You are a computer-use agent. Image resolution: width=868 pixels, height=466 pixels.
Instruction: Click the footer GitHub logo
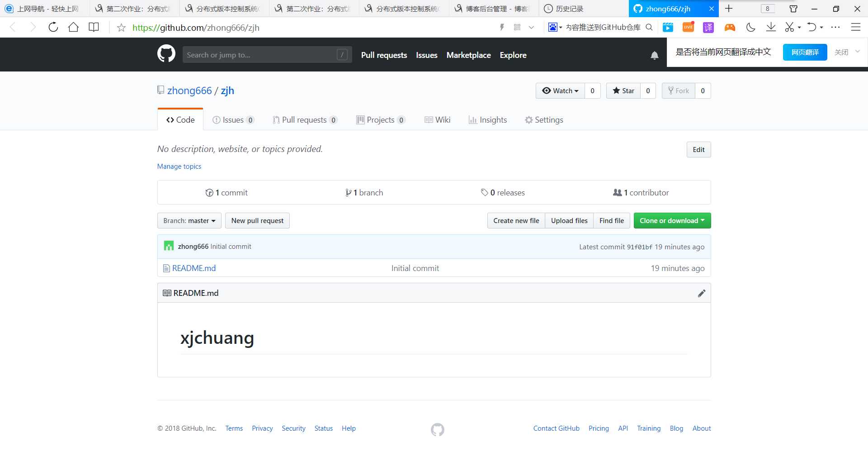click(437, 429)
